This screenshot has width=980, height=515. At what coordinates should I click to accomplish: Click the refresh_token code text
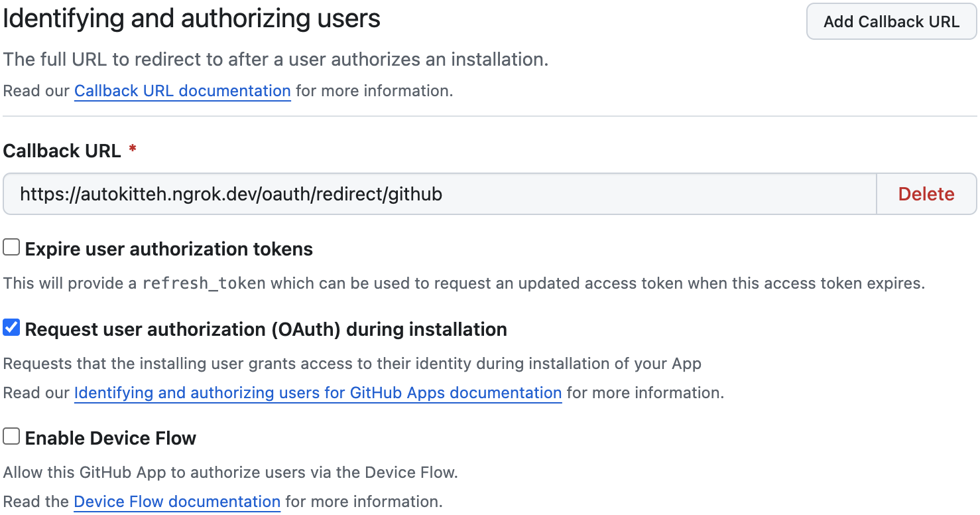pyautogui.click(x=204, y=284)
